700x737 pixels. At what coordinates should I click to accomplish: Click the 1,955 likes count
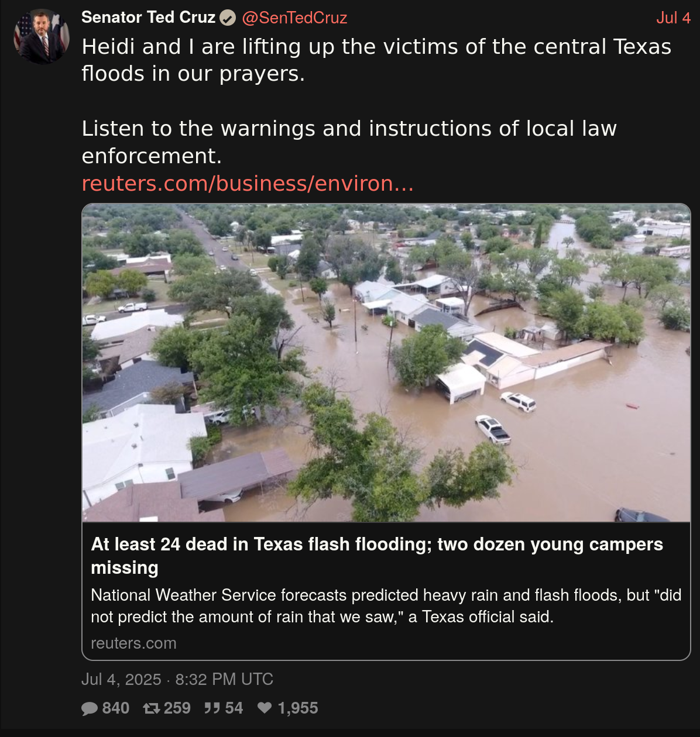(298, 708)
